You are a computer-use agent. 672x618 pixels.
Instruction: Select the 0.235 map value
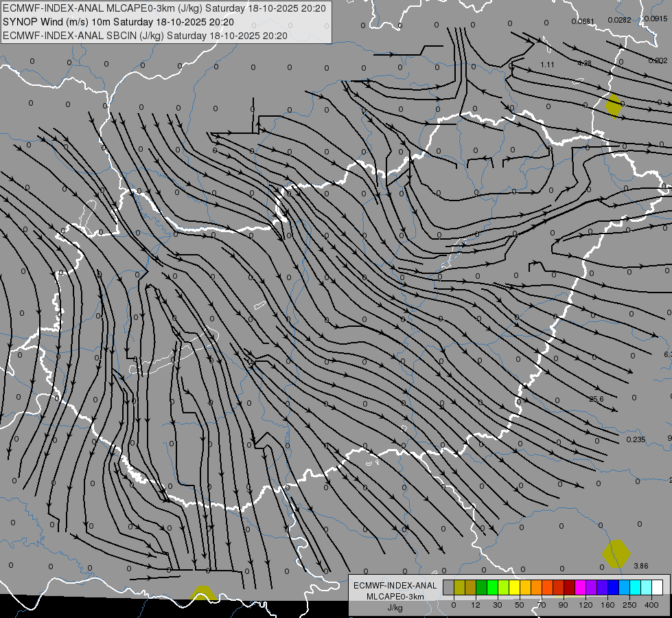[636, 439]
